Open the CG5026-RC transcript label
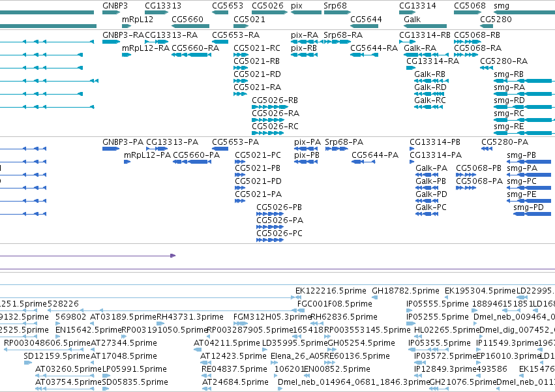The image size is (555, 392). coord(275,127)
